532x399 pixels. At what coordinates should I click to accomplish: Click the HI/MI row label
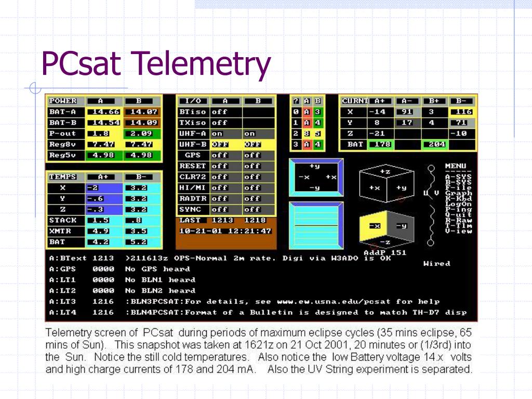[x=193, y=188]
